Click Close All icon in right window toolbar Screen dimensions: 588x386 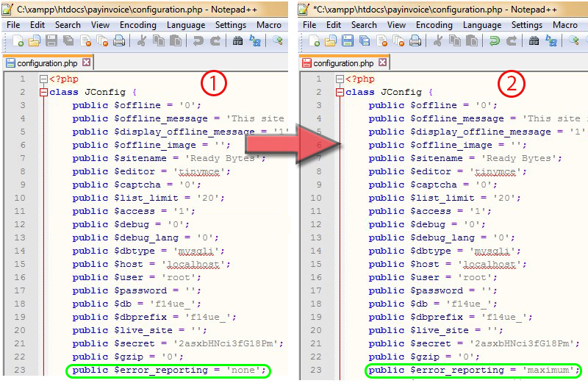point(398,40)
